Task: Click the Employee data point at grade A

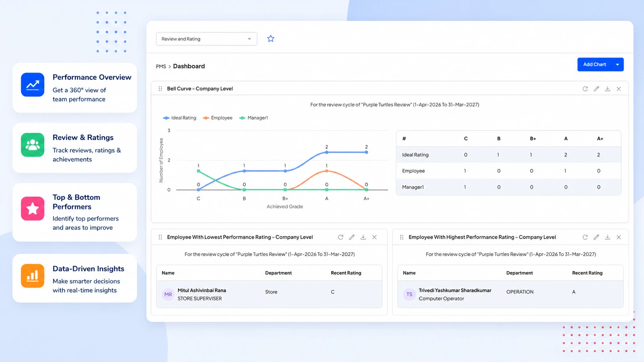Action: pos(327,171)
